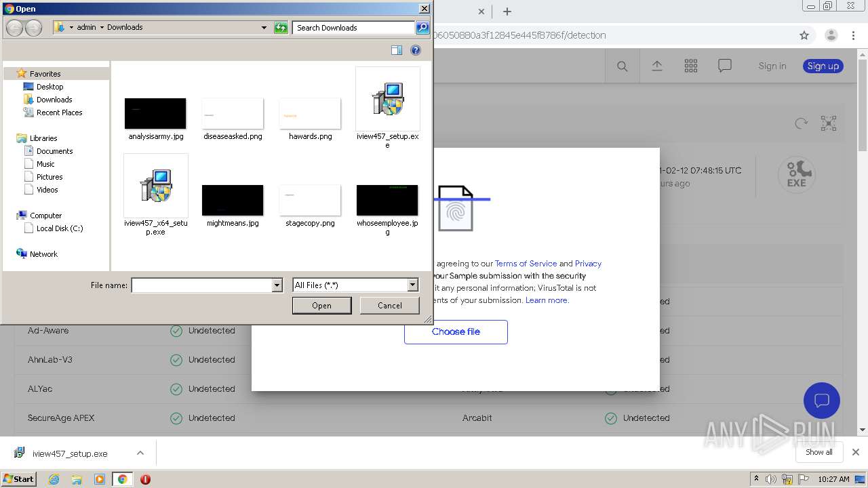Screen dimensions: 868x488
Task: Click VirusTotal upload icon
Action: (x=656, y=66)
